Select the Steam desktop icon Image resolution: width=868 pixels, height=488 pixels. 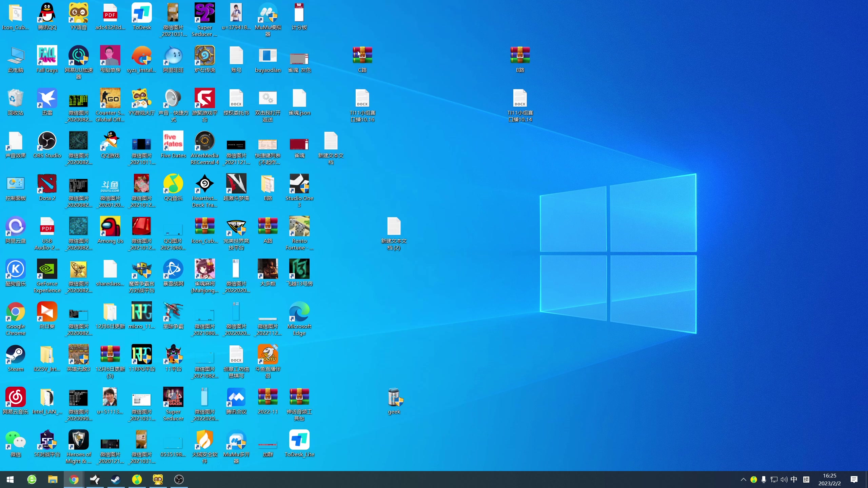pos(16,359)
